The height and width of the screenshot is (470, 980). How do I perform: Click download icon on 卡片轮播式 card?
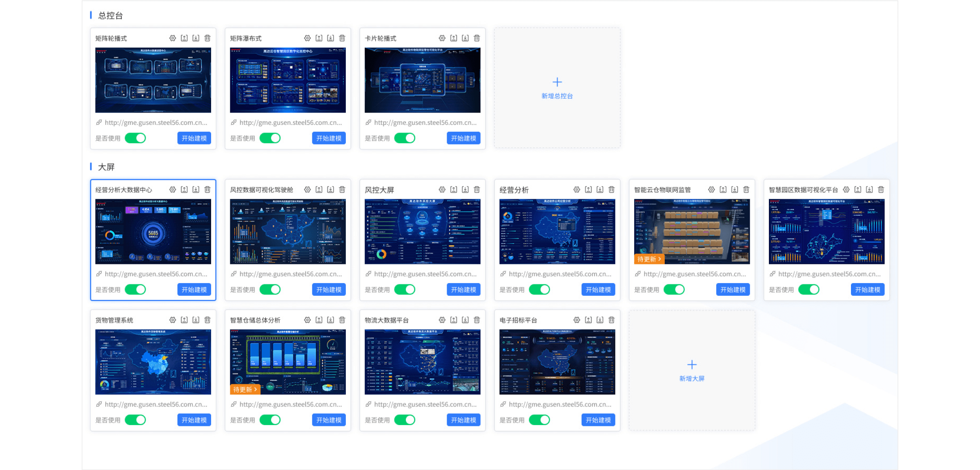(465, 38)
